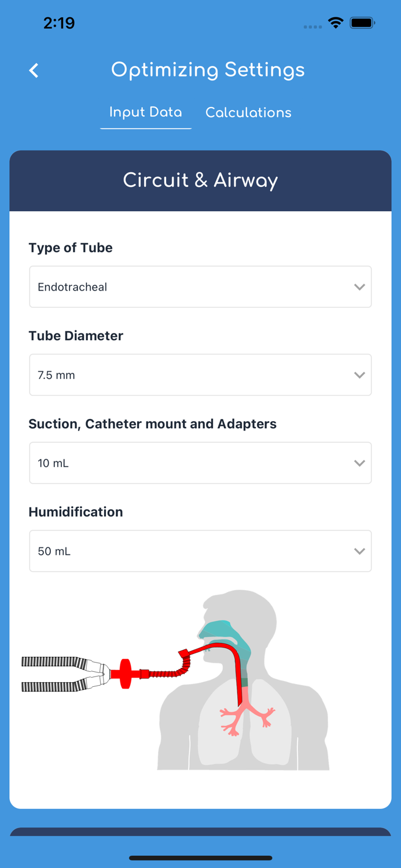
Task: Tap the clock time in status bar
Action: coord(59,23)
